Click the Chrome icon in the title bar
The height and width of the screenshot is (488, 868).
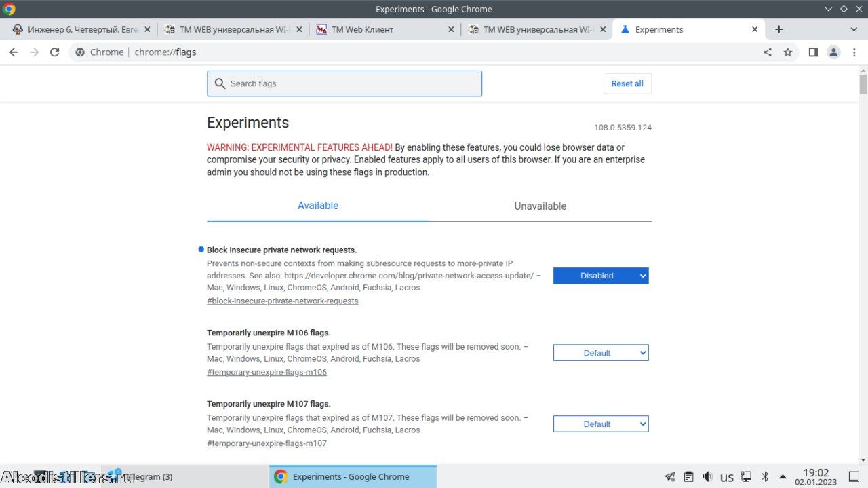(x=9, y=9)
